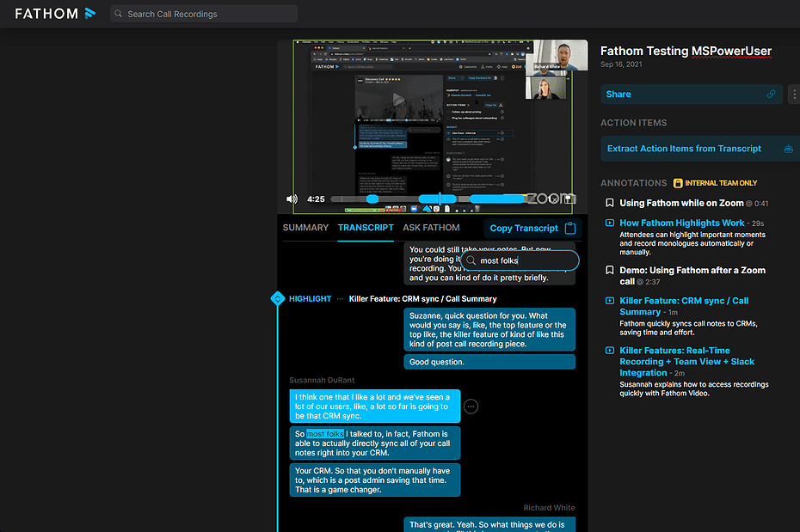
Task: Click the highlighted 'most folks' search match
Action: pos(325,434)
